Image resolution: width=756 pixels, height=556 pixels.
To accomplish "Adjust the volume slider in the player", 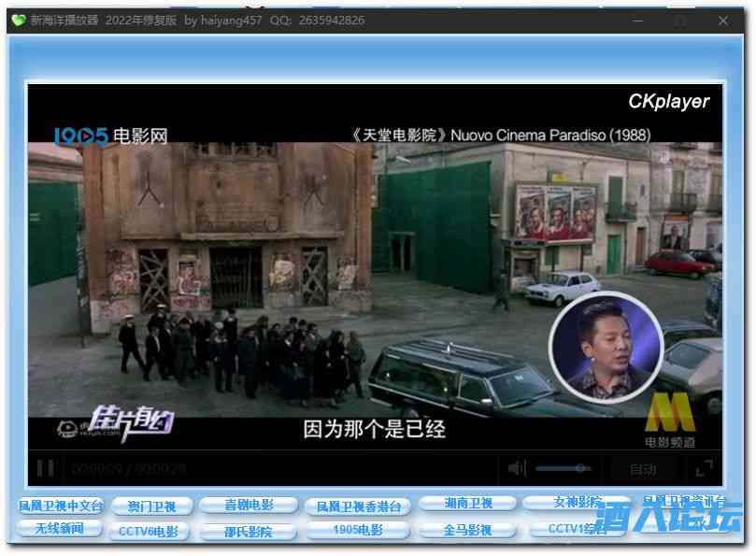I will pos(563,468).
